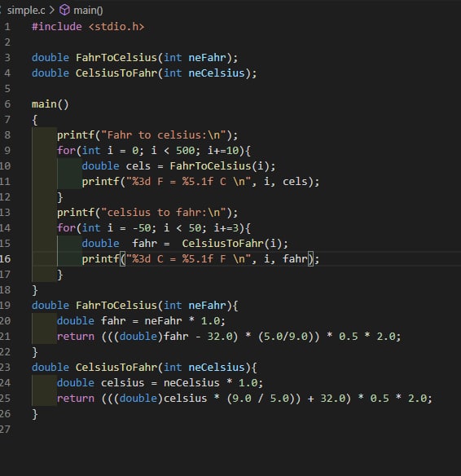This screenshot has width=461, height=476.
Task: Click the string "Fahr to celsius:\n"
Action: [x=164, y=135]
